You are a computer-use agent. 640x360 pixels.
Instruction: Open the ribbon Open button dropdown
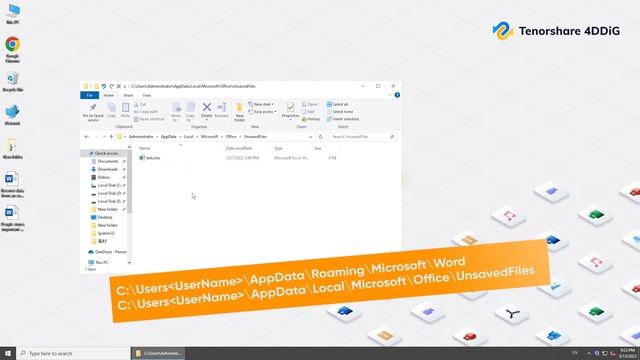pyautogui.click(x=310, y=104)
